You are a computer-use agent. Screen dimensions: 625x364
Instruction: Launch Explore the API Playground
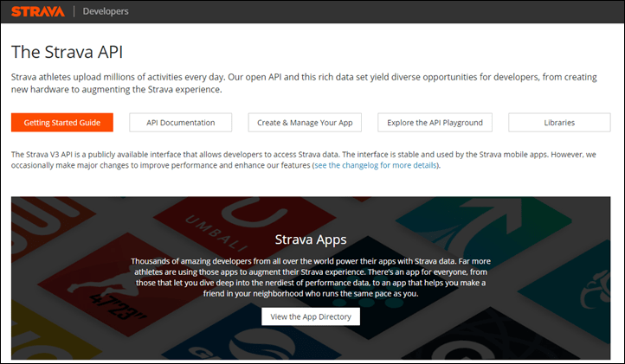435,123
